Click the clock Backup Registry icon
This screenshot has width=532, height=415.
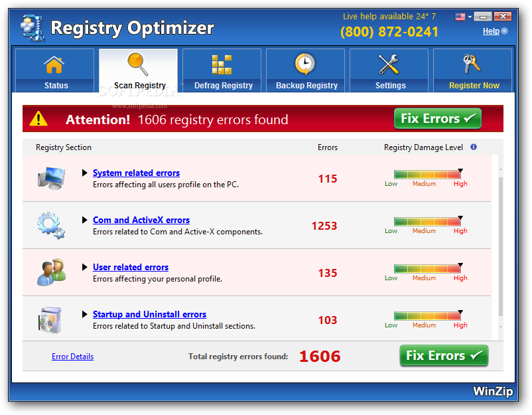(x=304, y=64)
